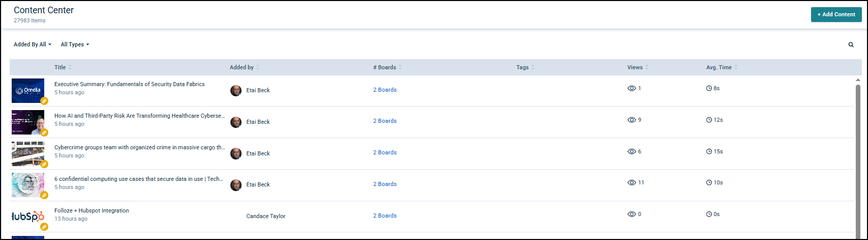868x240 pixels.
Task: Click Etai Beck avatar in first row
Action: click(x=235, y=91)
